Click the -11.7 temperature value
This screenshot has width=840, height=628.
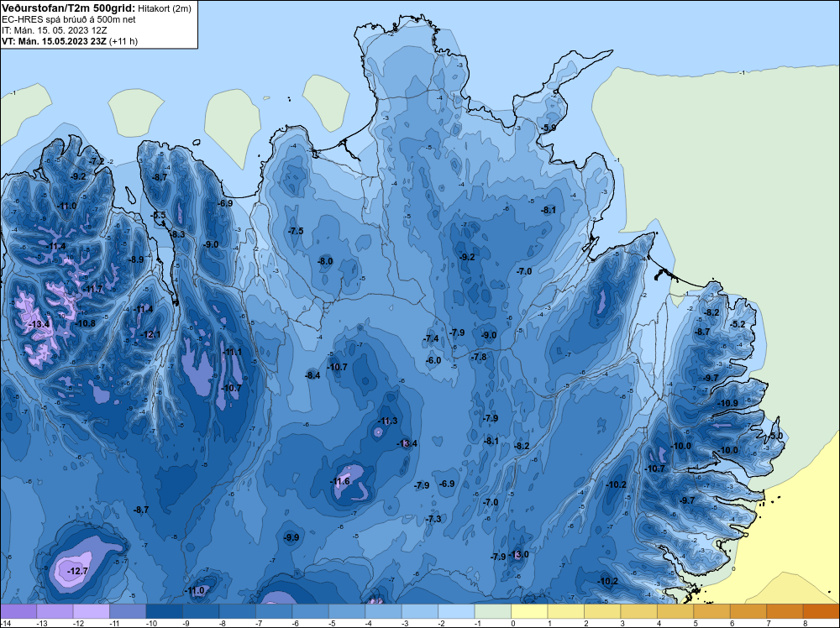(93, 289)
